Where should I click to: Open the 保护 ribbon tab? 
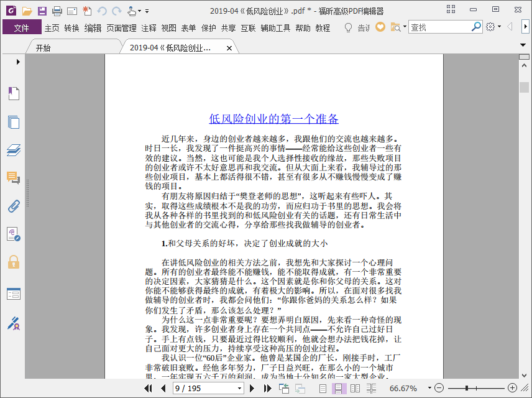click(208, 28)
